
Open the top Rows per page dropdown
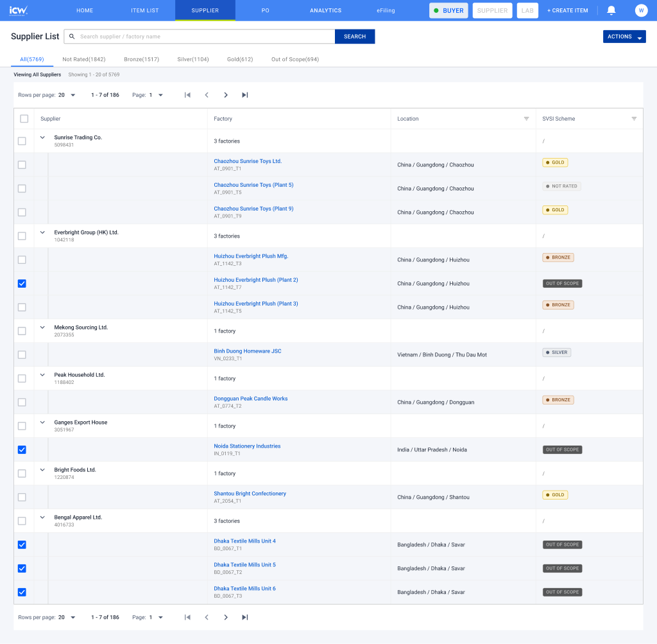point(67,95)
